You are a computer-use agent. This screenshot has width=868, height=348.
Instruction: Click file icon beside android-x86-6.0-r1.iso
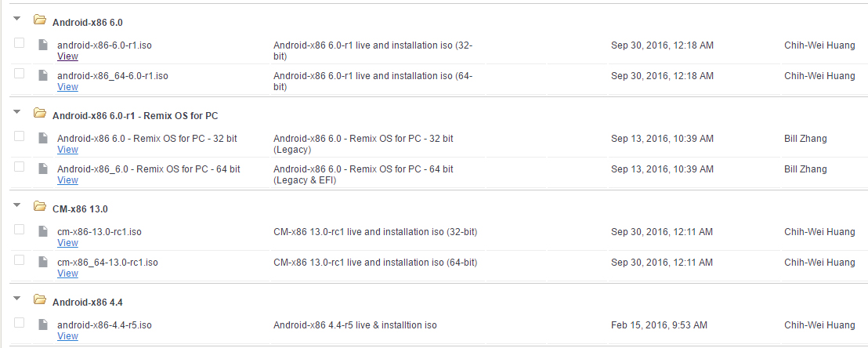point(42,45)
